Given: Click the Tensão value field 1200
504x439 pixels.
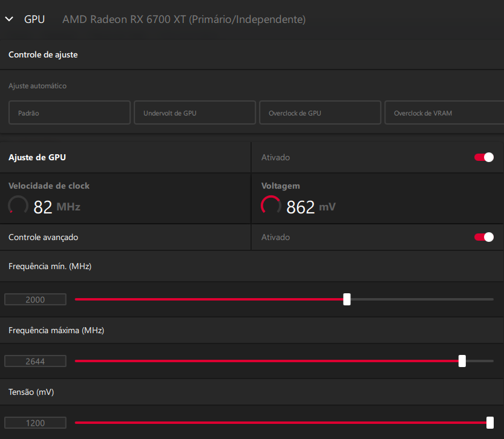Looking at the screenshot, I should [x=35, y=423].
